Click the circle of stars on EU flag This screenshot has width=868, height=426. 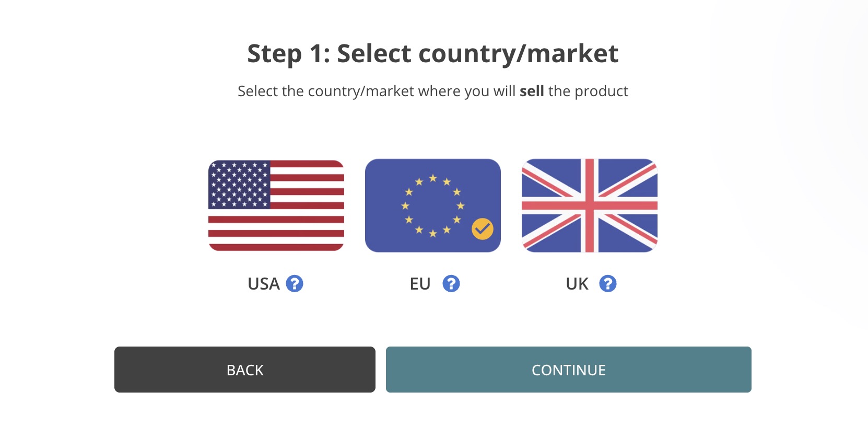(x=433, y=206)
